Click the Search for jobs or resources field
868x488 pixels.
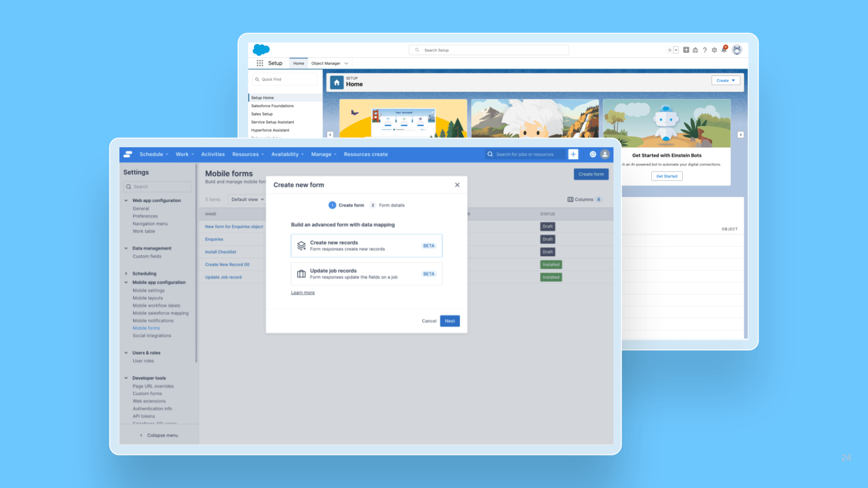click(525, 154)
